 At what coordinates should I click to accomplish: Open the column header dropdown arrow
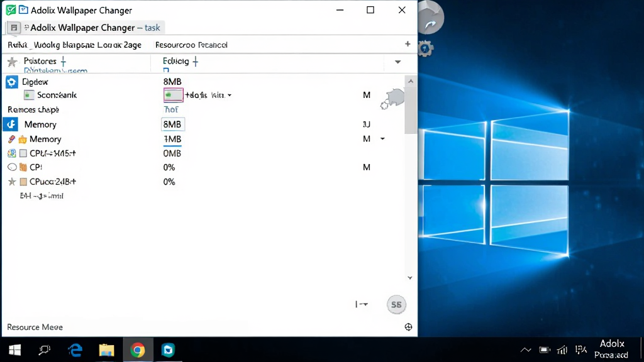397,62
